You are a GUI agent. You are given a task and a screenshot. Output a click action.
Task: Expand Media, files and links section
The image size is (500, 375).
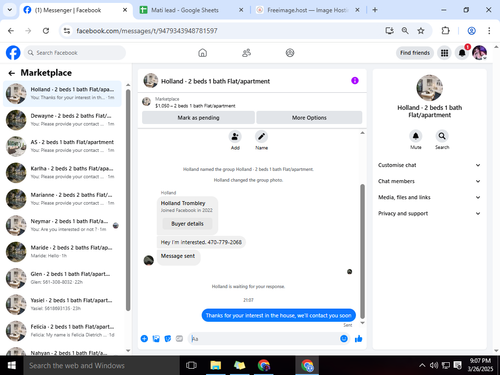pyautogui.click(x=429, y=197)
